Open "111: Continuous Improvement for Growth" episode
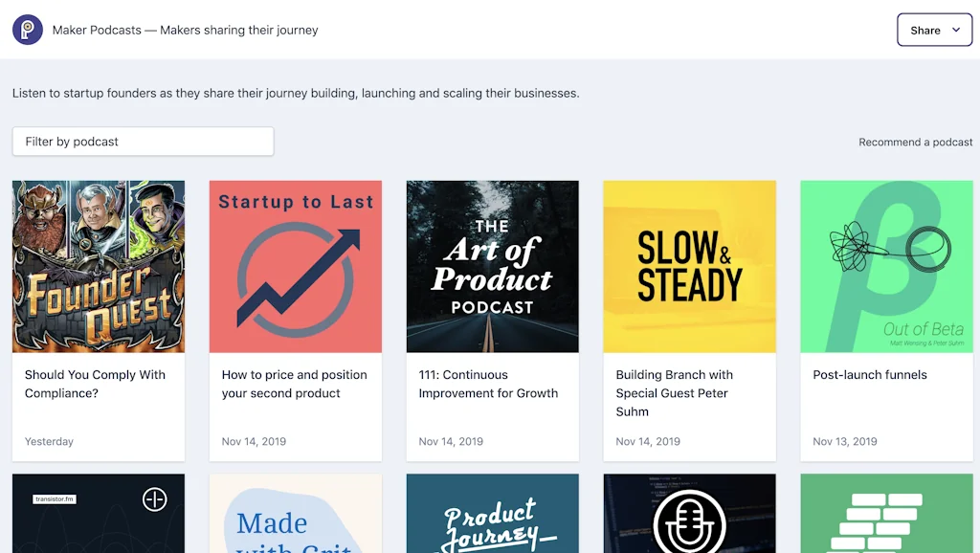This screenshot has height=553, width=980. [488, 384]
